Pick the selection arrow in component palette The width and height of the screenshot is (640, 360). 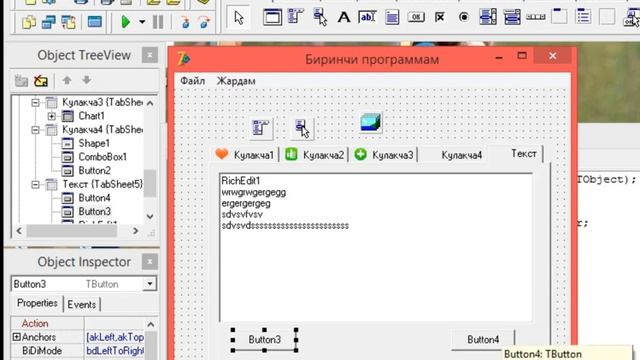point(239,18)
